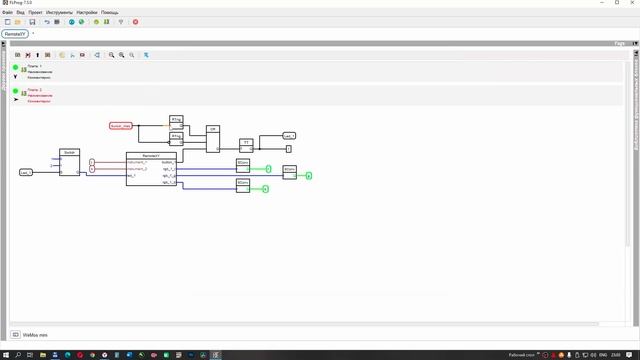This screenshot has height=360, width=640.
Task: Select the TT trigger block
Action: (246, 146)
